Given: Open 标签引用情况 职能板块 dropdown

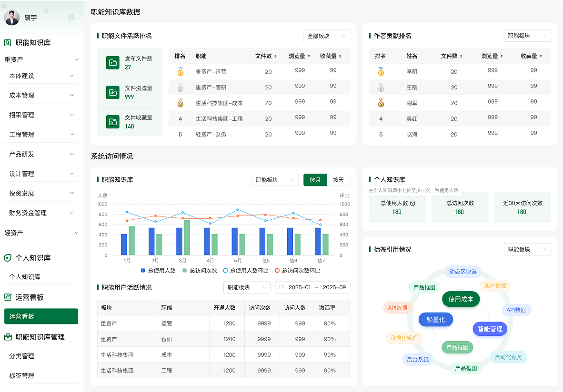Looking at the screenshot, I should point(527,249).
